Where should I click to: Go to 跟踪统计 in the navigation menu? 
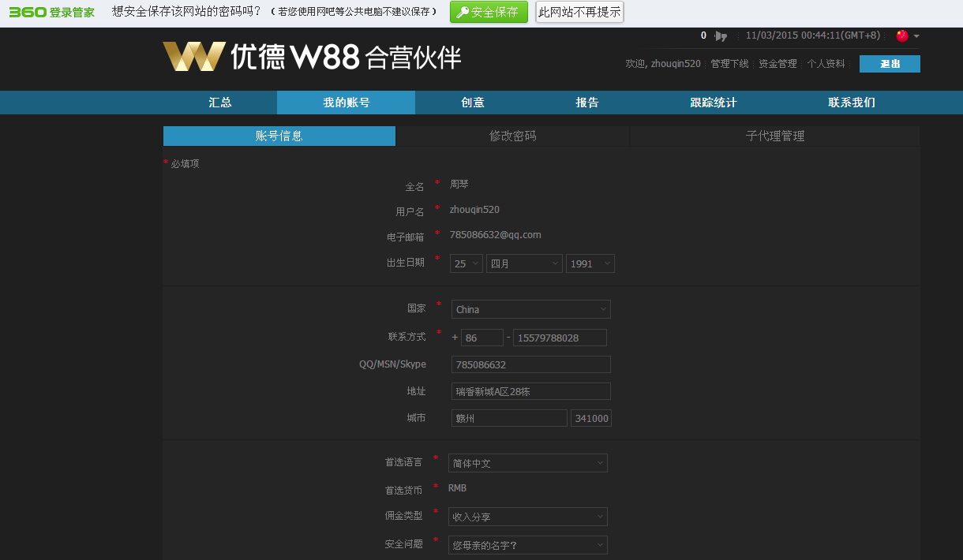tap(714, 103)
